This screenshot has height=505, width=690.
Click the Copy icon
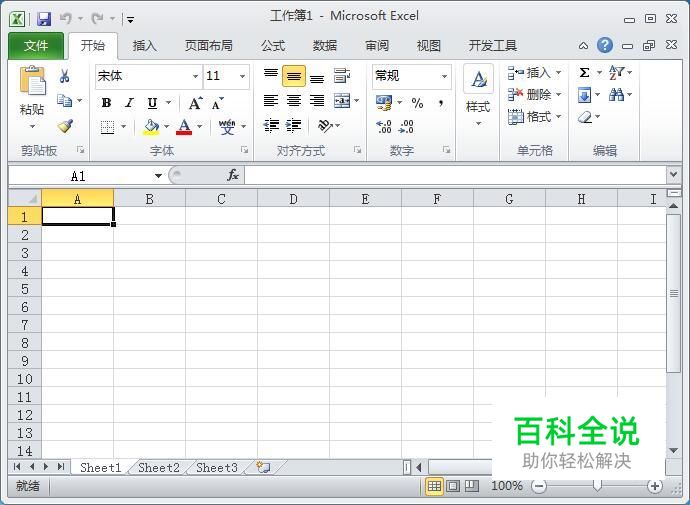coord(65,101)
